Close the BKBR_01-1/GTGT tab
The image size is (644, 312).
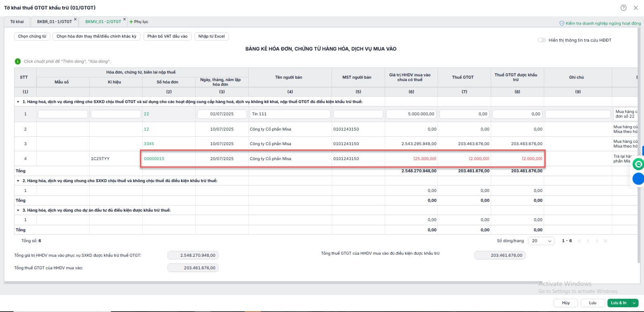pyautogui.click(x=75, y=19)
